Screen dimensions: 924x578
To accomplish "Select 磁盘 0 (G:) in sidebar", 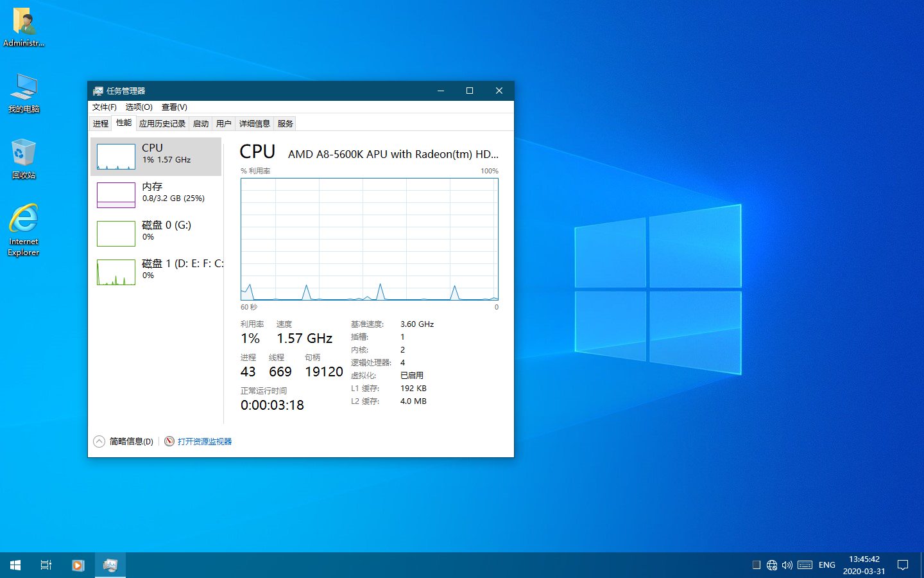I will click(x=156, y=234).
